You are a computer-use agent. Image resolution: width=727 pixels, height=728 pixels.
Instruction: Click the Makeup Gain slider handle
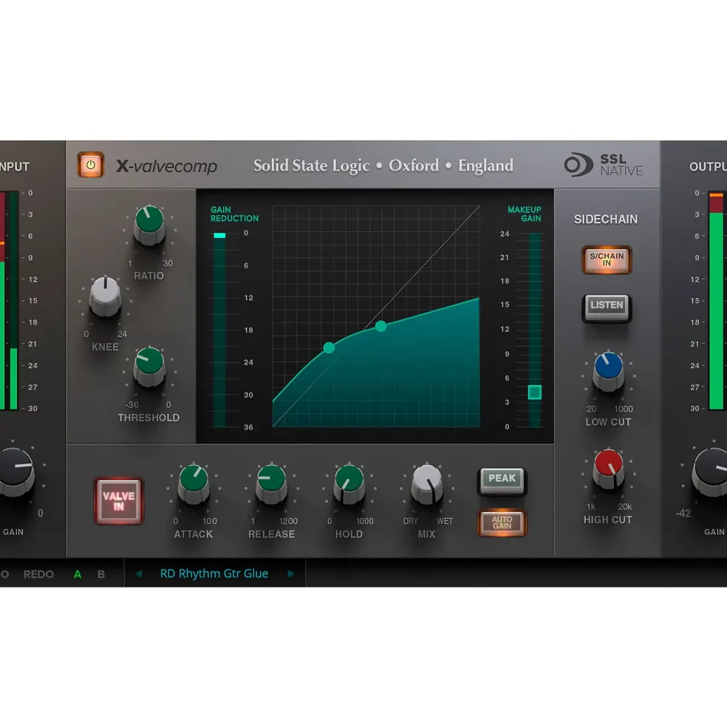click(x=535, y=392)
